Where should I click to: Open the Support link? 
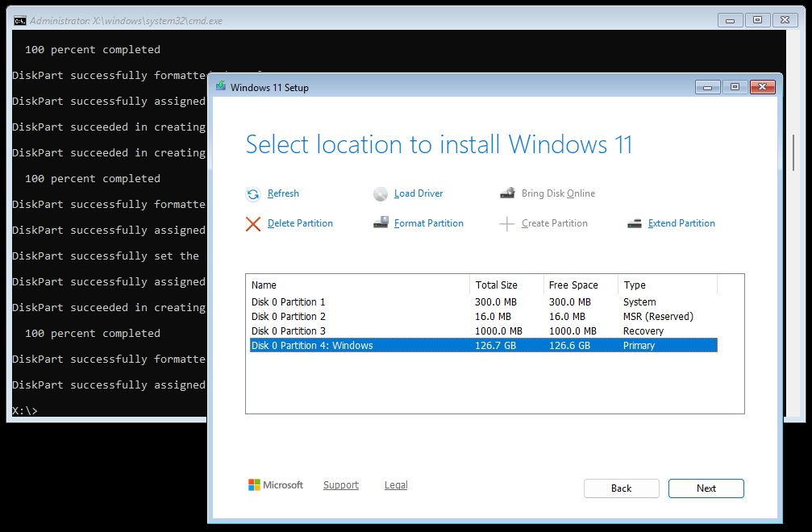click(x=341, y=485)
